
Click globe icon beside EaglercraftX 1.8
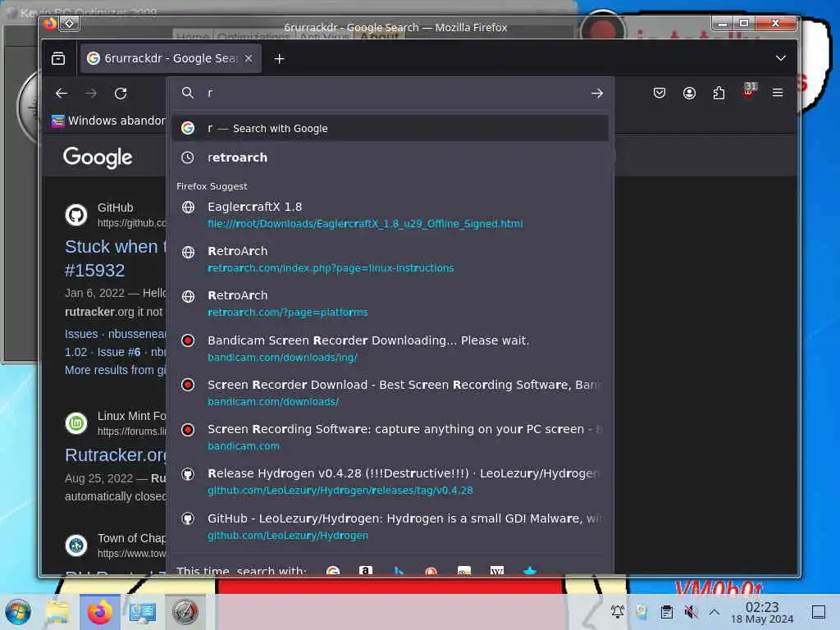click(188, 208)
